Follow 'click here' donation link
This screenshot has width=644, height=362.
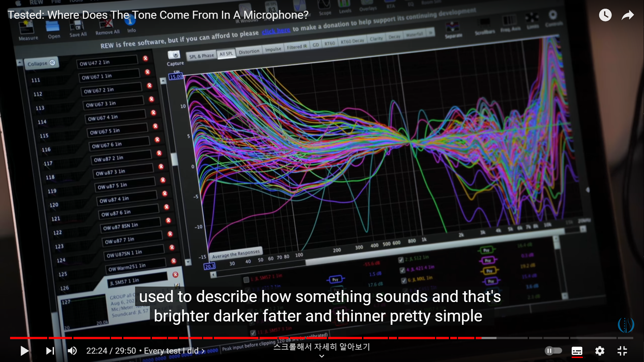point(276,31)
